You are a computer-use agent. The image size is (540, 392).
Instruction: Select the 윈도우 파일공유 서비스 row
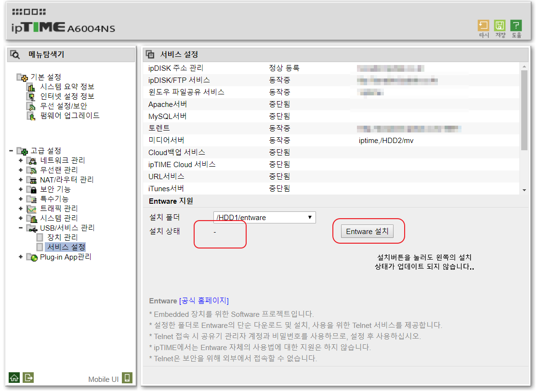(331, 92)
